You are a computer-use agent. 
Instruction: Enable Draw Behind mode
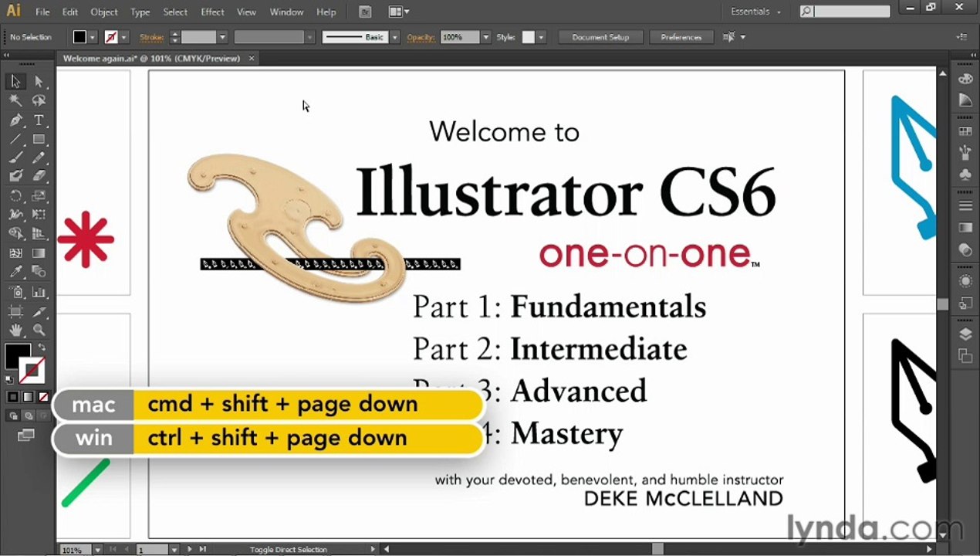28,415
